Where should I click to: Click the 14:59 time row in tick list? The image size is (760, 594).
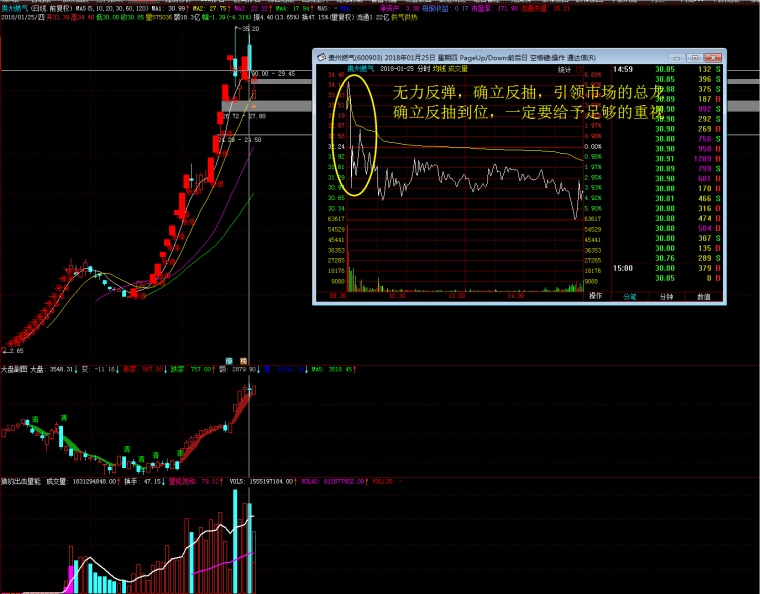click(623, 69)
